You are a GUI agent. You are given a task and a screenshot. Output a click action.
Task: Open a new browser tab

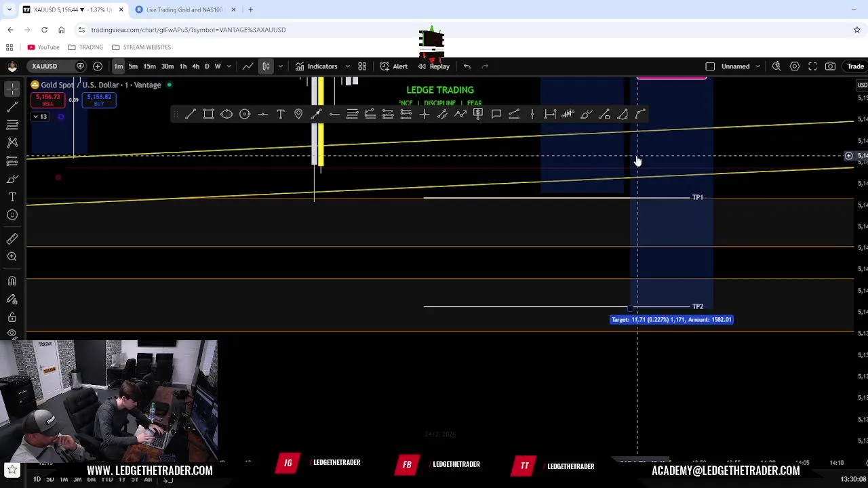(x=250, y=9)
